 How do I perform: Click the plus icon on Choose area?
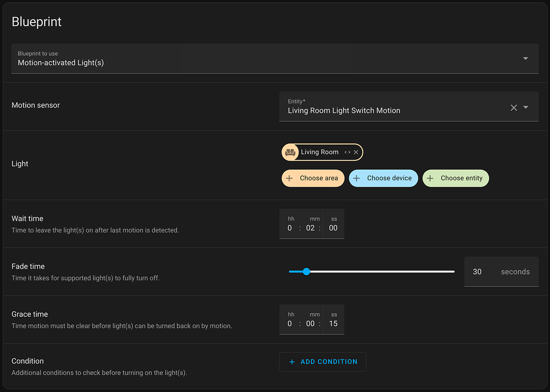[290, 178]
